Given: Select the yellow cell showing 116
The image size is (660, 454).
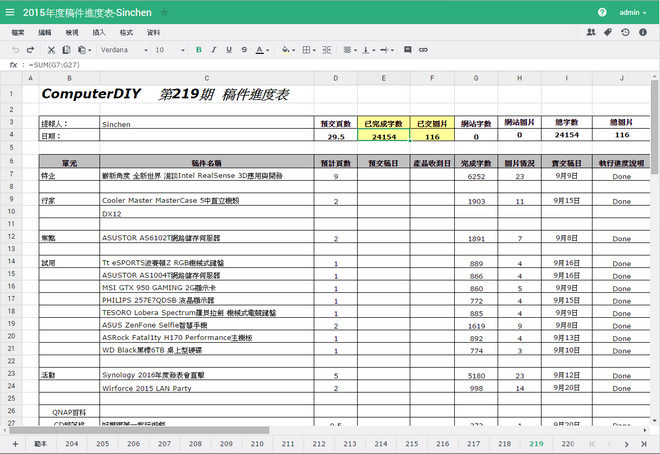Looking at the screenshot, I should [432, 135].
